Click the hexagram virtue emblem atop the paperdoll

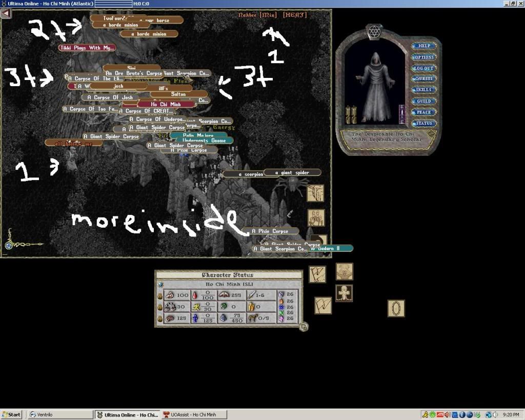pos(374,32)
